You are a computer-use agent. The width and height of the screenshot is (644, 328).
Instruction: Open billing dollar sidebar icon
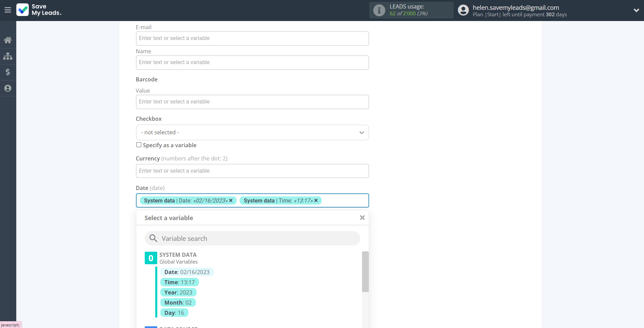8,72
